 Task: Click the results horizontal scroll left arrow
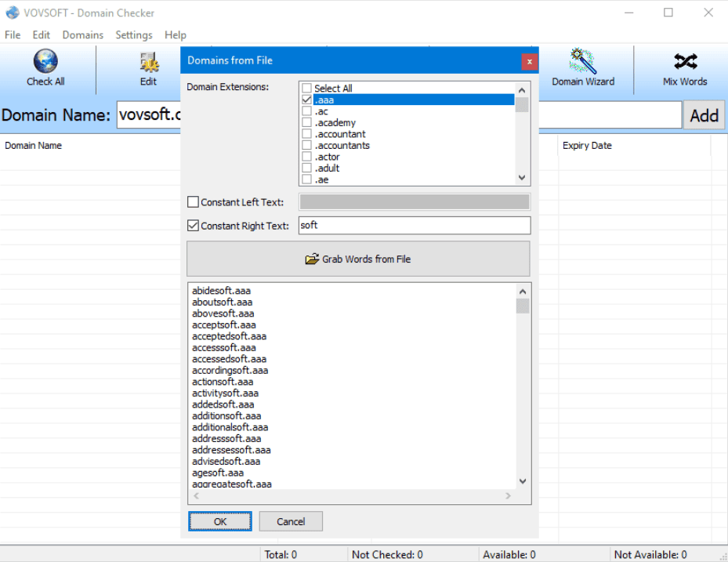(x=197, y=496)
